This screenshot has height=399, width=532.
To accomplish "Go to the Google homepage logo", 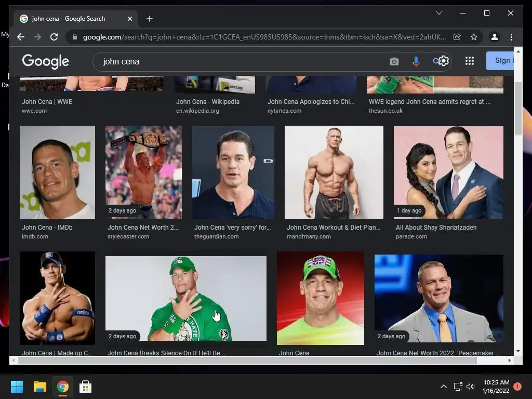I will pyautogui.click(x=46, y=61).
